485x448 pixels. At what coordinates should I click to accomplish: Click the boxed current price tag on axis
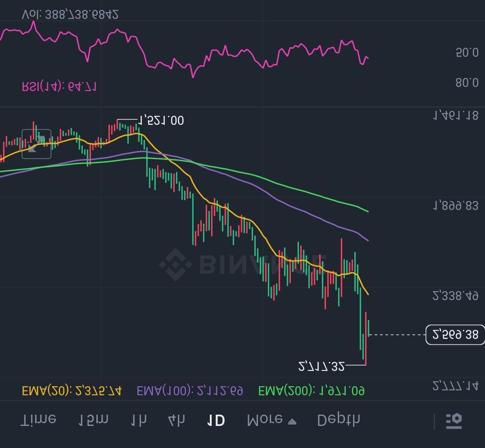tap(455, 335)
